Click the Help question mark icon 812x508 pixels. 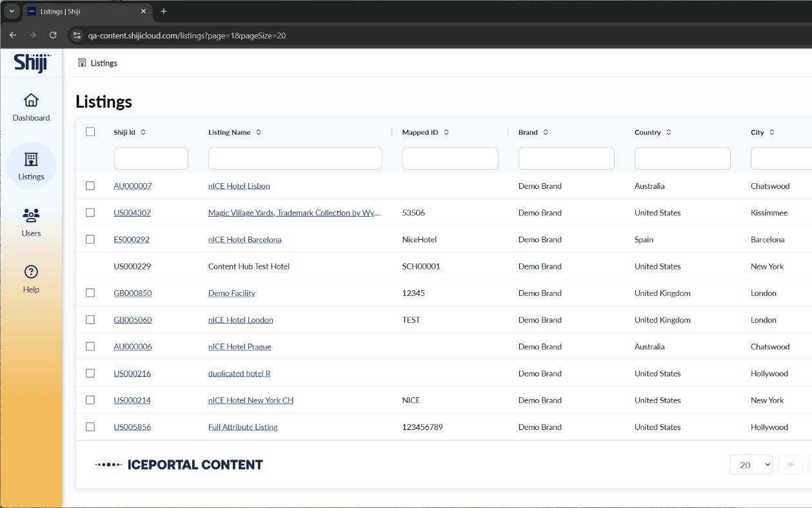(31, 272)
